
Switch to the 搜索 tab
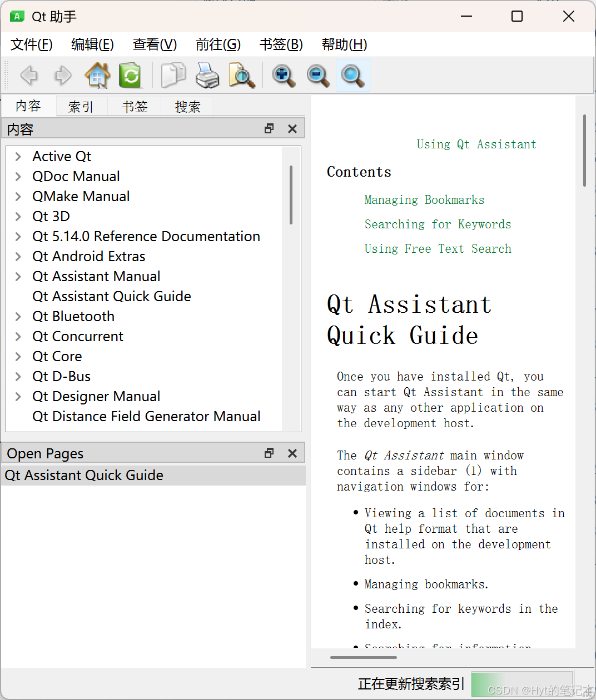pyautogui.click(x=187, y=107)
